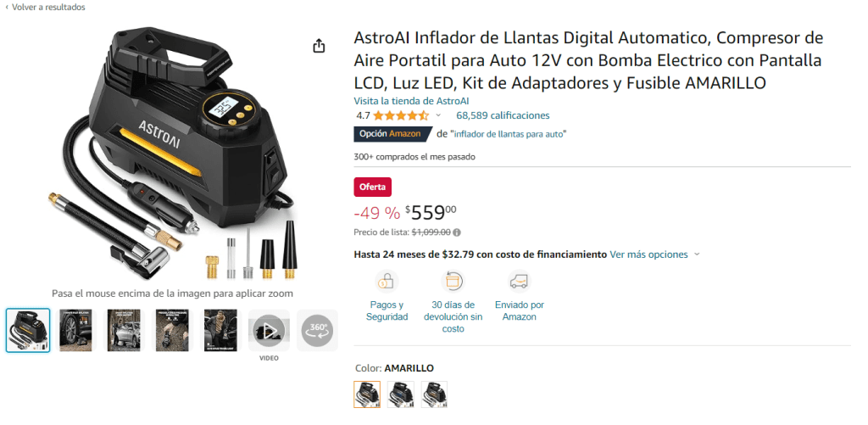Screen dimensions: 868x425
Task: Select the AMARILLO color swatch
Action: [x=367, y=394]
